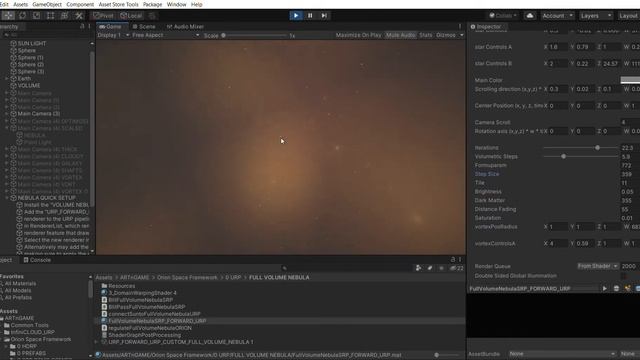Toggle the Stats overlay
The width and height of the screenshot is (640, 360).
425,35
